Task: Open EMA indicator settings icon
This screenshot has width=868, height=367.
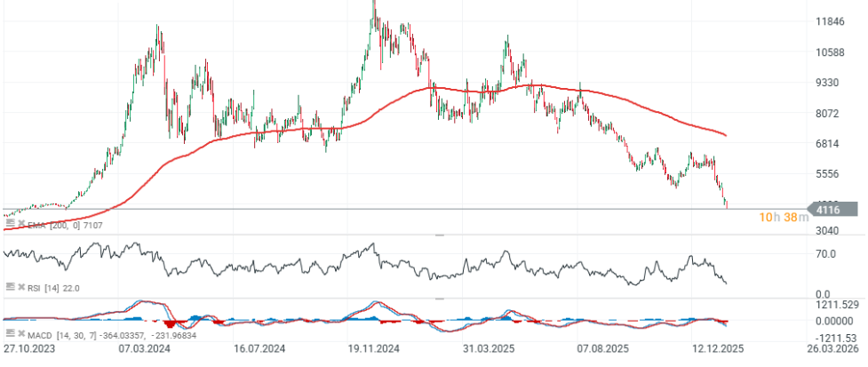Action: [10, 224]
